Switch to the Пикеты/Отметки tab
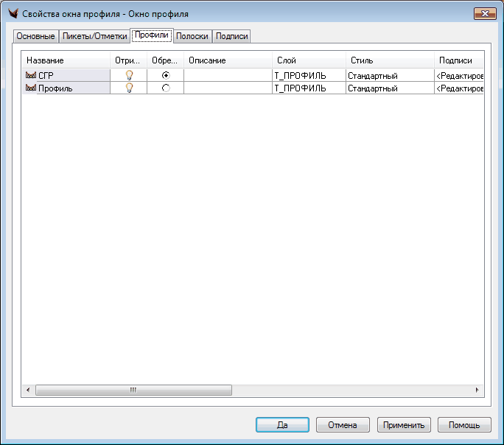This screenshot has width=504, height=445. [94, 36]
